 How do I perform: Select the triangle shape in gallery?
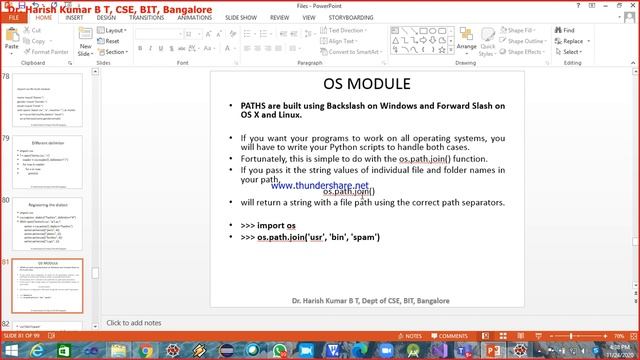pos(396,40)
